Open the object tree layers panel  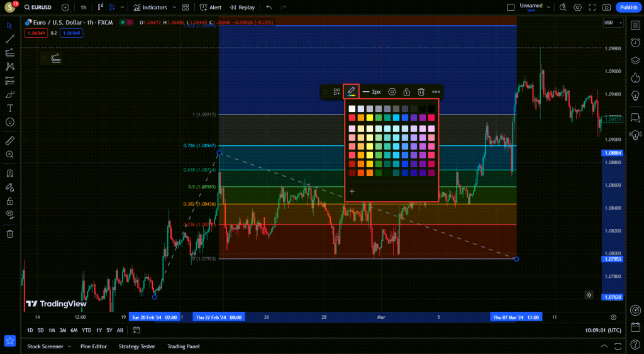click(x=635, y=60)
